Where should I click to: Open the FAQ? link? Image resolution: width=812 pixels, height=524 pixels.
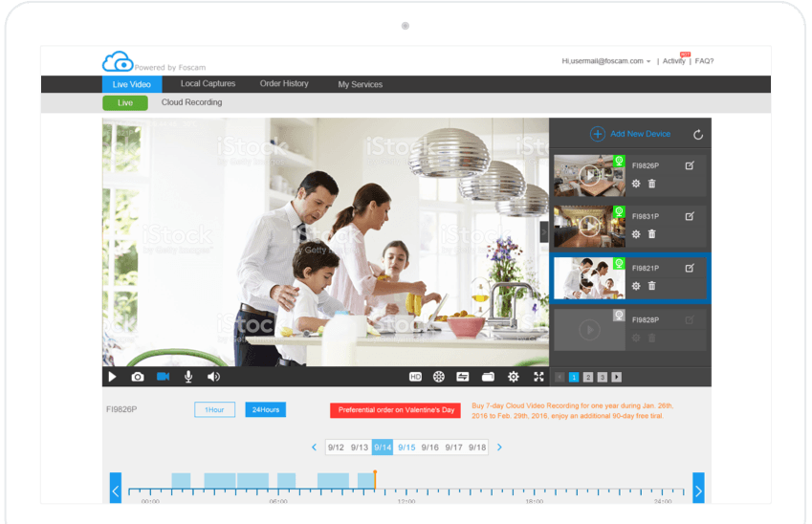tap(704, 61)
